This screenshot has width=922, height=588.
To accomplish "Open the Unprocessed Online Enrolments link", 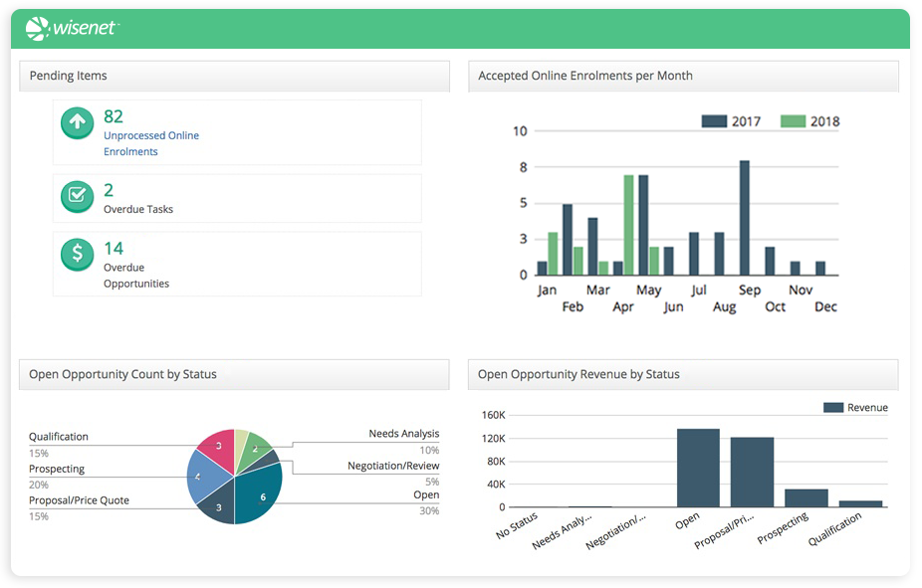I will [x=150, y=143].
